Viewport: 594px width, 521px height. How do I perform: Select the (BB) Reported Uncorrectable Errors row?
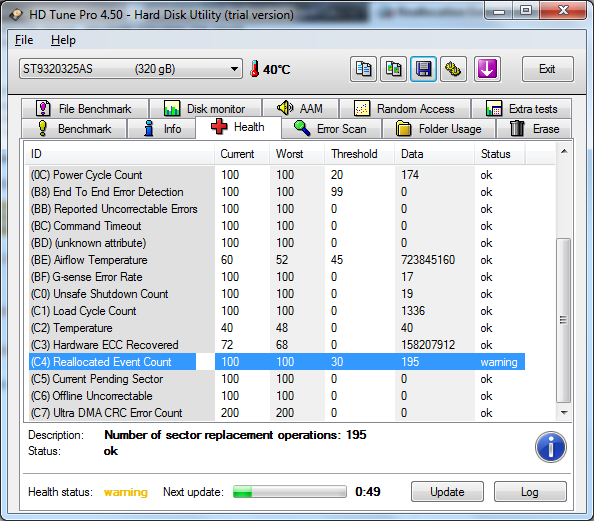tap(277, 209)
